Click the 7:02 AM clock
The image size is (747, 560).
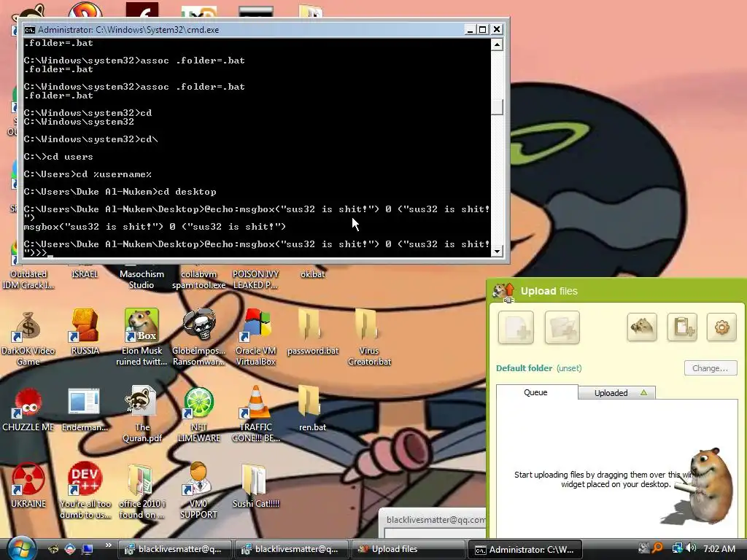tap(719, 548)
